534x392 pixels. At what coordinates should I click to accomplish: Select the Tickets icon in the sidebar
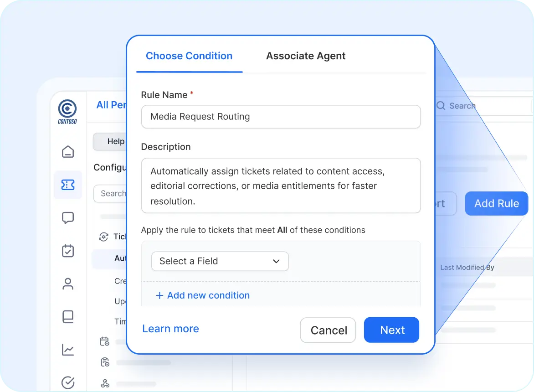click(x=68, y=185)
